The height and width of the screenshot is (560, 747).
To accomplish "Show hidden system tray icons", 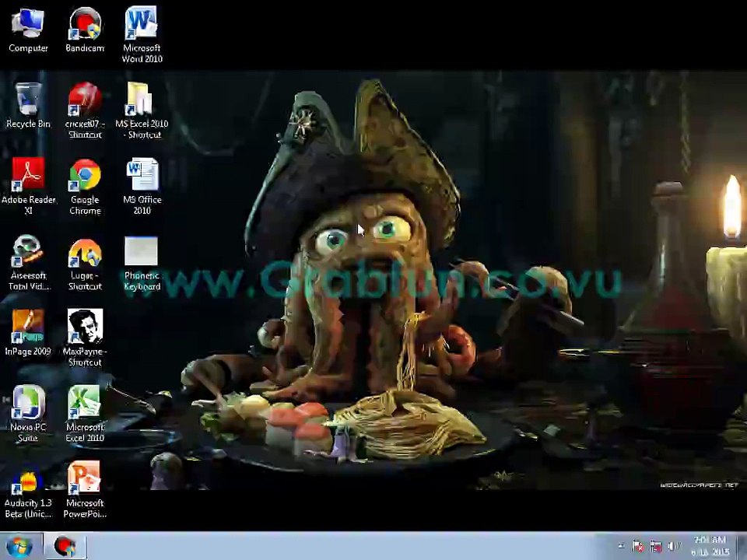I will pyautogui.click(x=621, y=546).
